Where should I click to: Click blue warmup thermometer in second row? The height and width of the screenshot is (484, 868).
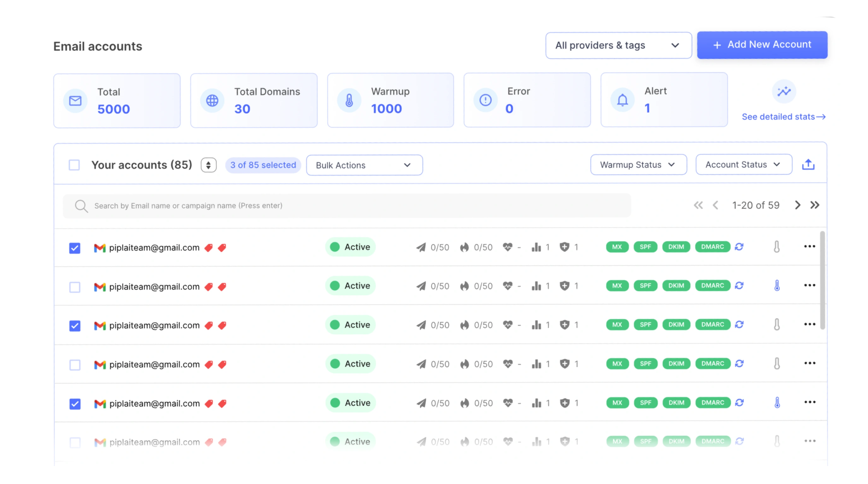777,285
